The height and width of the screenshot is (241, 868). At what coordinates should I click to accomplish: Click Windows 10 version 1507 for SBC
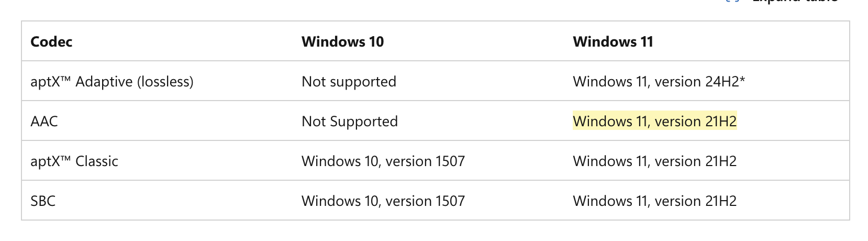(383, 201)
